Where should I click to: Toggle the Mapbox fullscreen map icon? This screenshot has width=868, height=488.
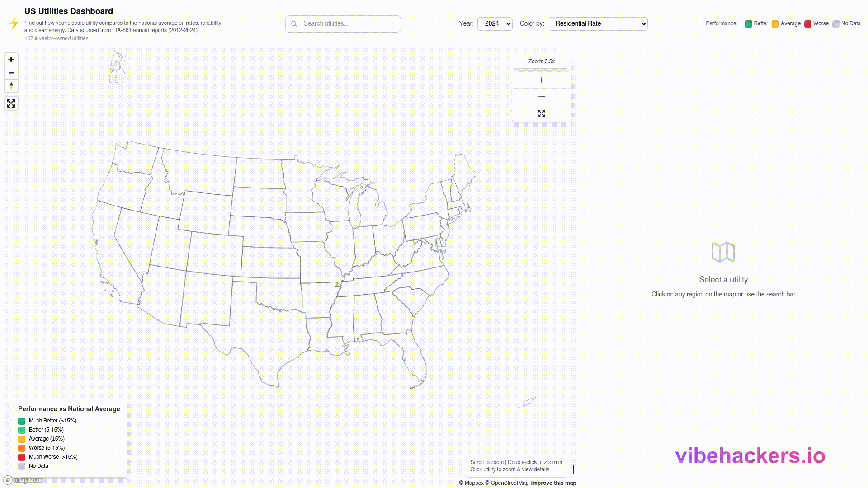[x=11, y=103]
